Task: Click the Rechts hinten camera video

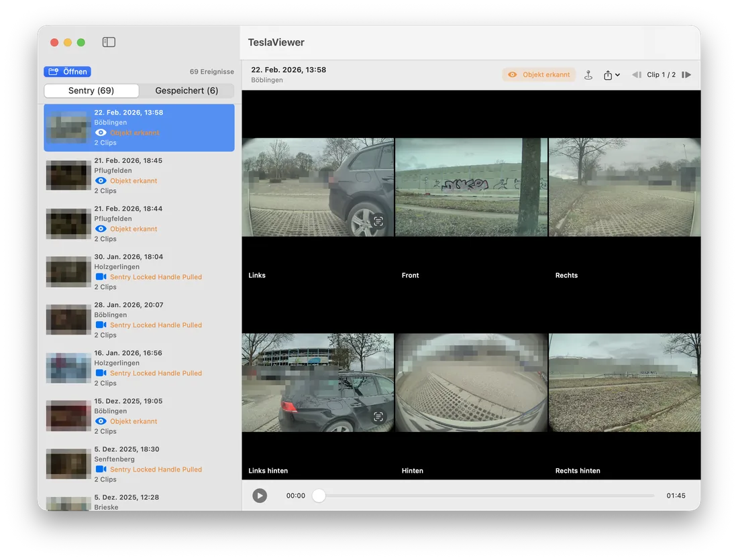Action: click(x=625, y=382)
